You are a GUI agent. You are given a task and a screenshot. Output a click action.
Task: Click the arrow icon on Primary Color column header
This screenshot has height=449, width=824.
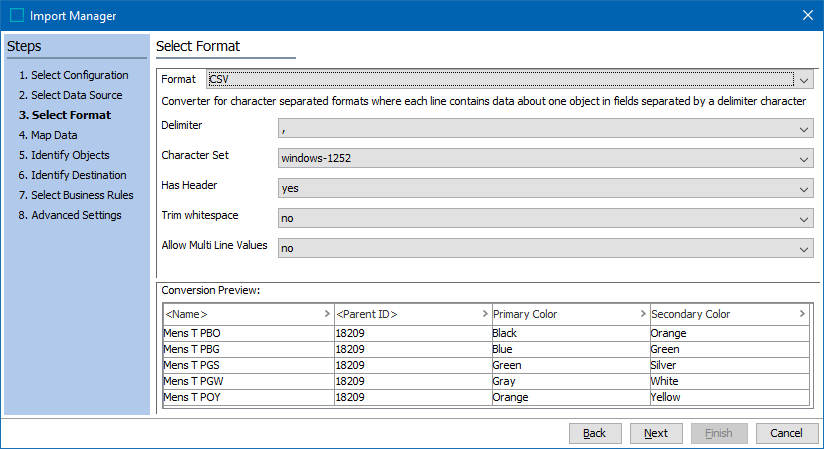tap(644, 314)
